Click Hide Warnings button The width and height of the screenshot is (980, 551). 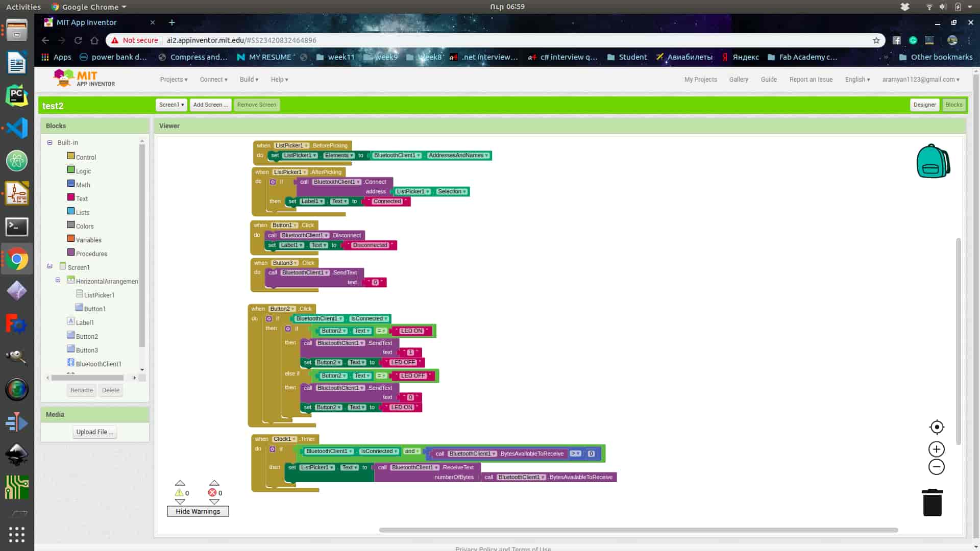(x=198, y=511)
